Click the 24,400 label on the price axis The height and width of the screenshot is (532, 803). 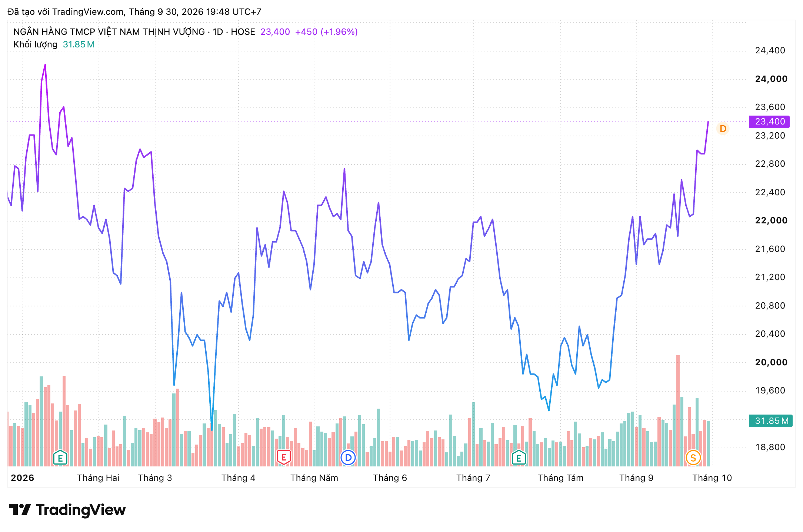click(x=770, y=50)
